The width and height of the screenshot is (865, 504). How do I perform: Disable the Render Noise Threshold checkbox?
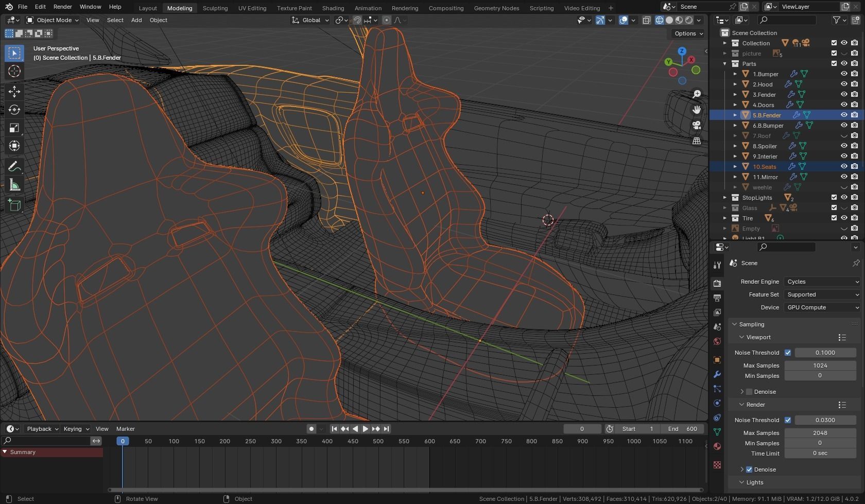788,420
